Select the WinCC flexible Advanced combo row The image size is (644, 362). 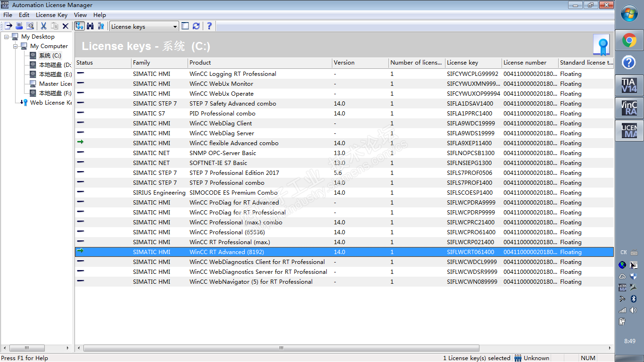(x=344, y=143)
